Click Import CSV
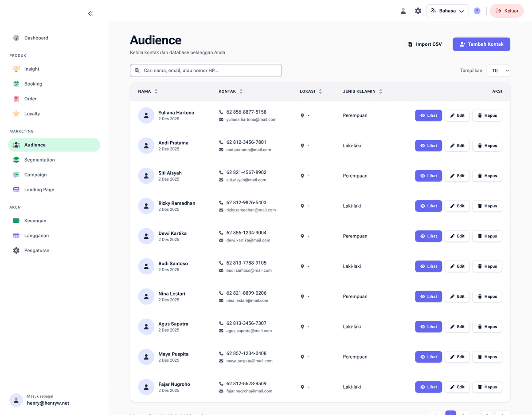 (424, 44)
